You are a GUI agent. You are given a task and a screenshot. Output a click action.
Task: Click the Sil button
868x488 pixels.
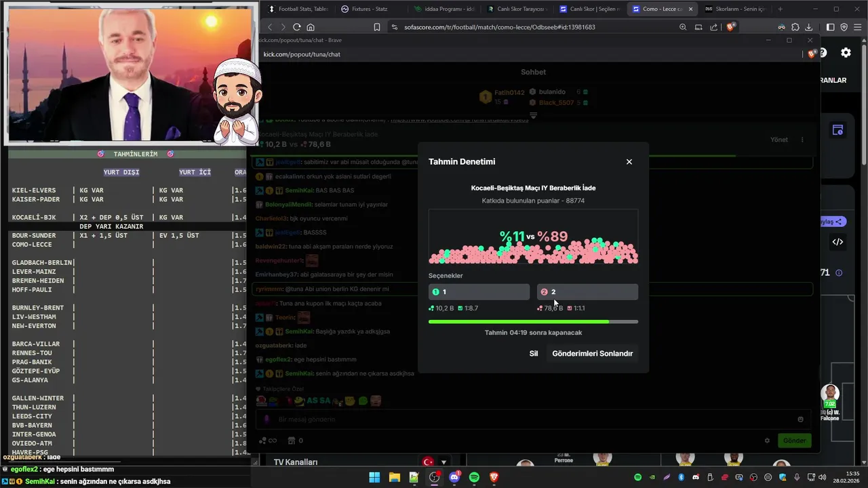coord(534,354)
